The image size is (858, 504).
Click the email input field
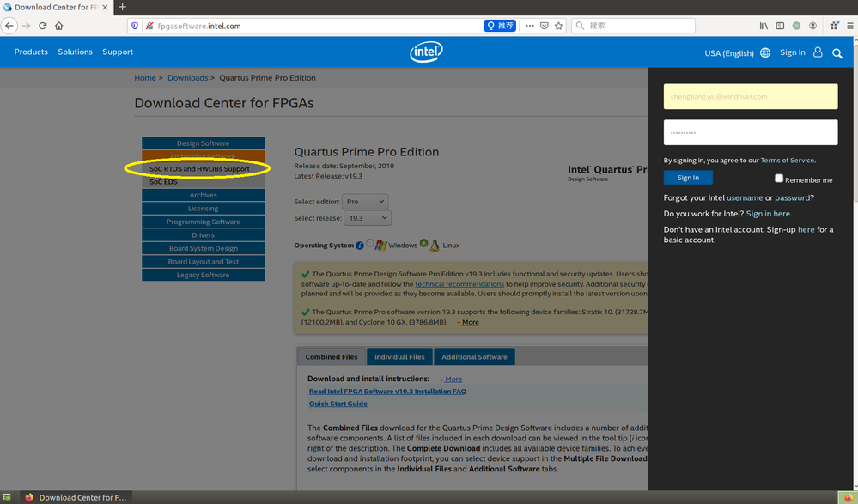750,96
